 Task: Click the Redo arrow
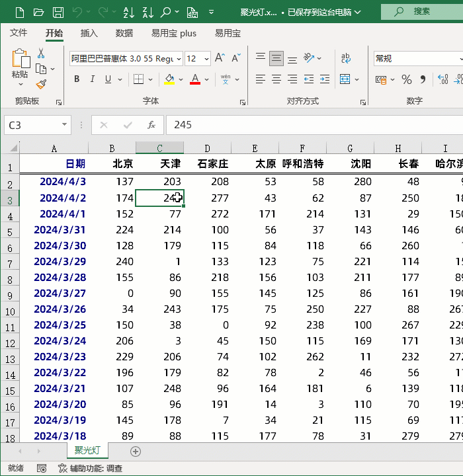103,13
